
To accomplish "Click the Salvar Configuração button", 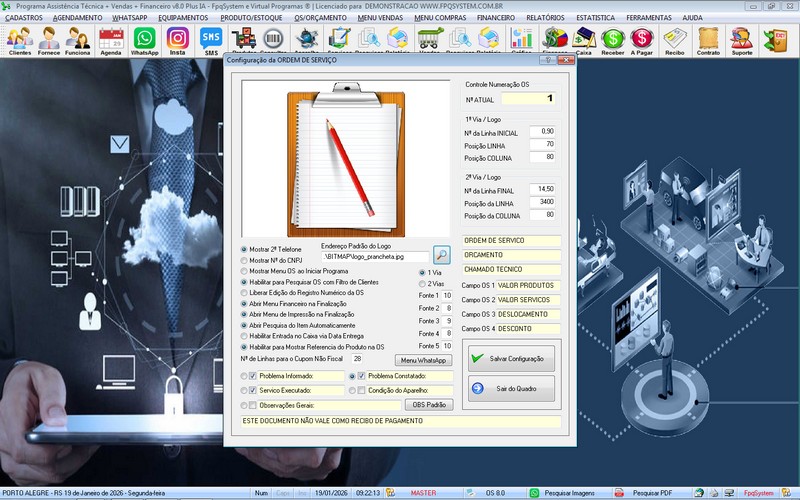I will tap(511, 359).
